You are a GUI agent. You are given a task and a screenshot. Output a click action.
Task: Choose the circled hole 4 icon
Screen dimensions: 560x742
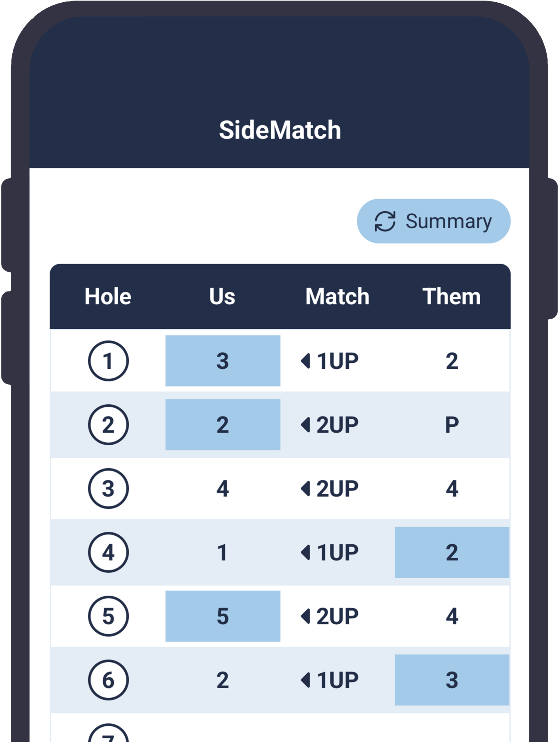point(108,552)
